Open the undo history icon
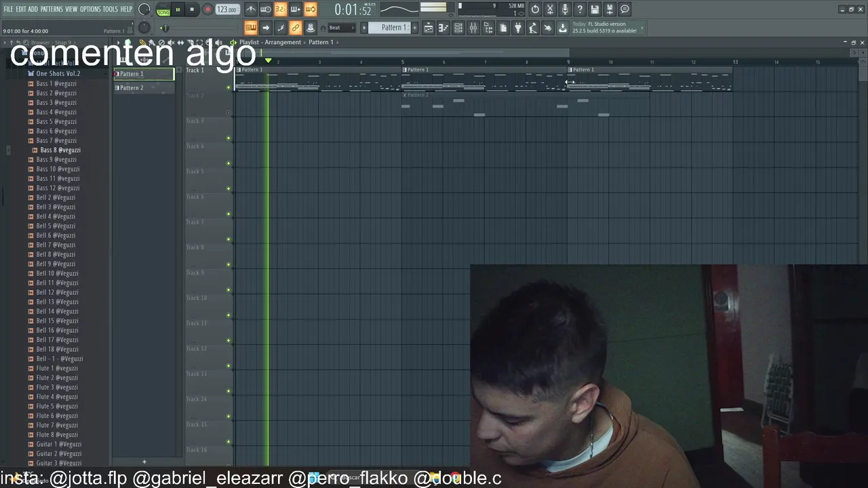868x488 pixels. (535, 9)
